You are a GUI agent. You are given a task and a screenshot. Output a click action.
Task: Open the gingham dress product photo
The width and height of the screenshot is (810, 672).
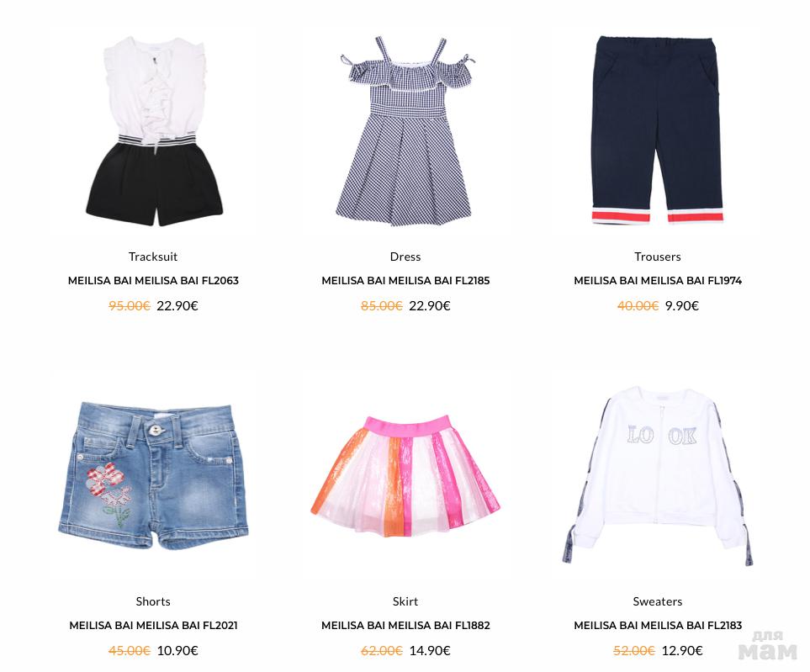click(x=405, y=131)
